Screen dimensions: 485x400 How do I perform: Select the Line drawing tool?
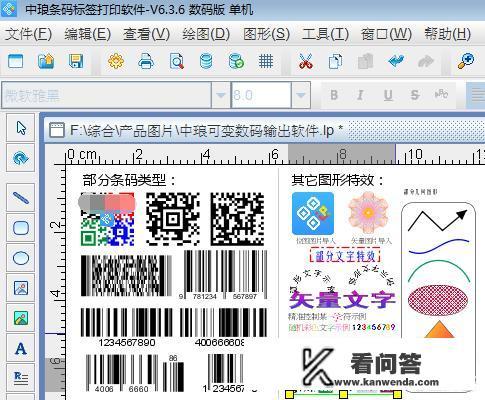pos(21,198)
